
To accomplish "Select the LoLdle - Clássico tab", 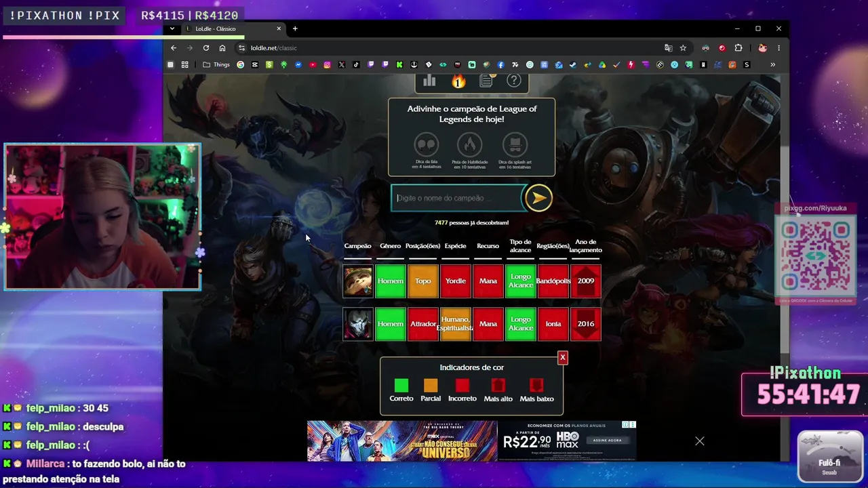I will point(233,28).
